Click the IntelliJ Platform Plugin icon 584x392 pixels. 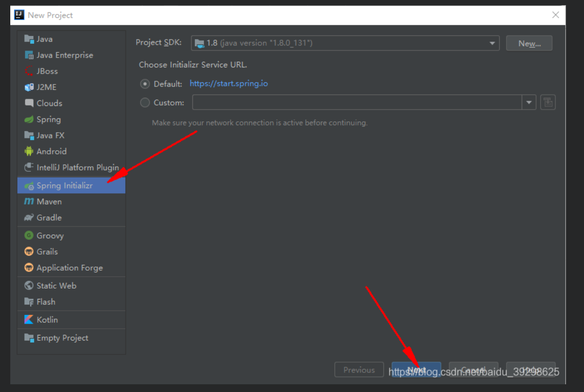29,168
